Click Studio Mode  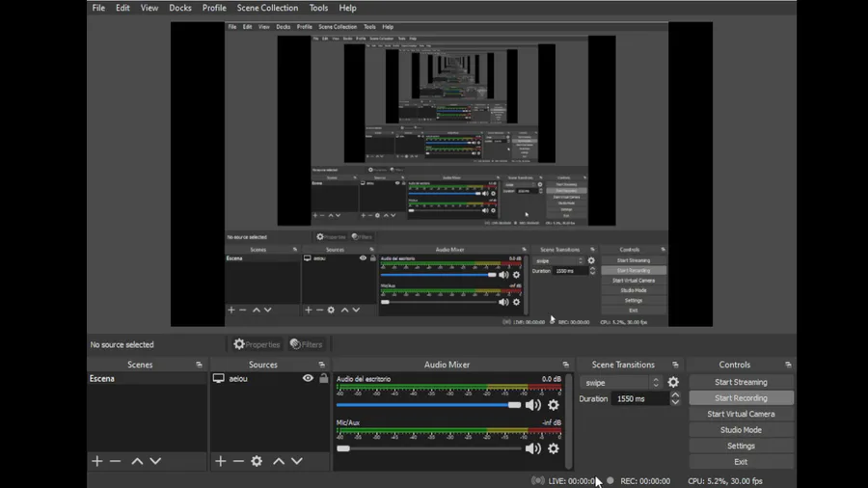tap(741, 430)
